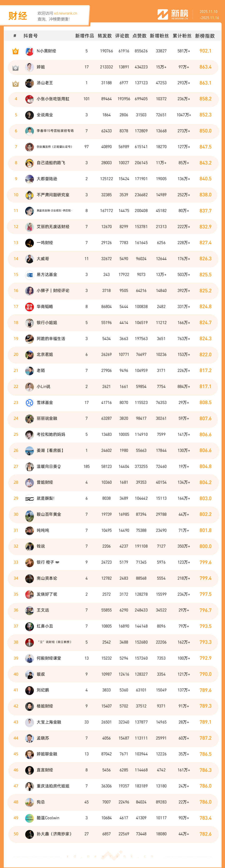The width and height of the screenshot is (225, 868).
Task: Click the 新增粉丝 column header
Action: pos(159,36)
